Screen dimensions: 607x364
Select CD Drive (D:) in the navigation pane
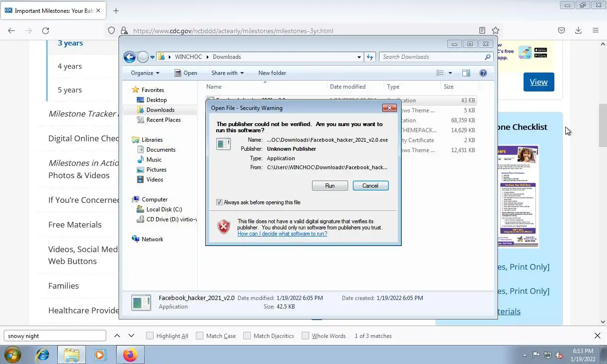tap(171, 219)
